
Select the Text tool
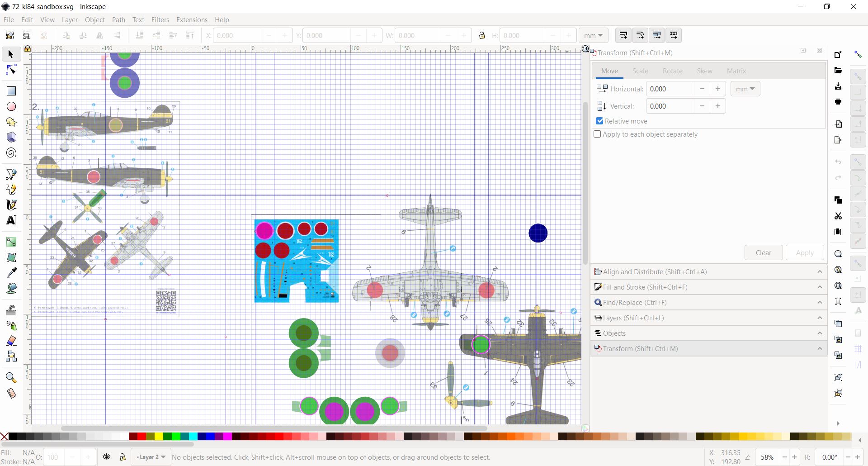click(11, 220)
